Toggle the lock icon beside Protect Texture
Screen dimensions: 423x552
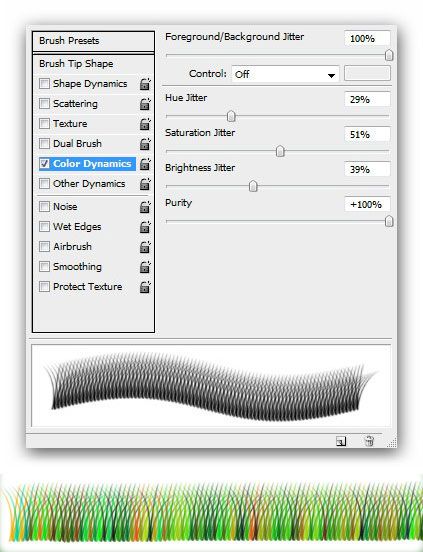pyautogui.click(x=145, y=287)
